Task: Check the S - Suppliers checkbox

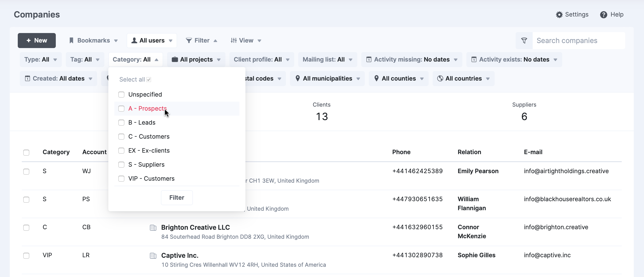Action: [121, 165]
